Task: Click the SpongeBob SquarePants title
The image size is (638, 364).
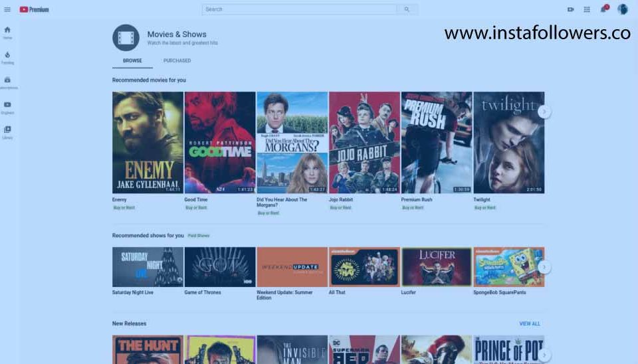Action: point(500,292)
